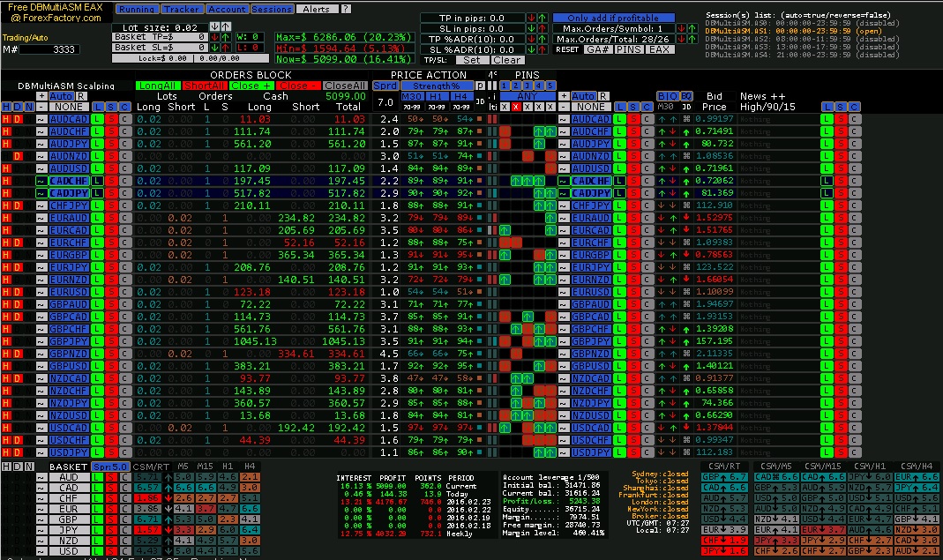Click the EAX reset button
The height and width of the screenshot is (560, 943).
pos(659,49)
